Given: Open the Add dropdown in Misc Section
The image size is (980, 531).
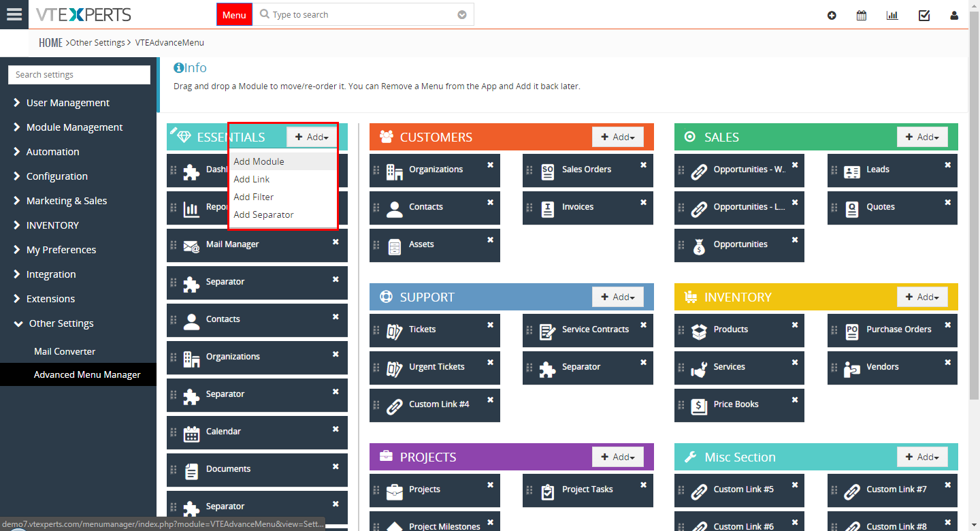Looking at the screenshot, I should [922, 457].
